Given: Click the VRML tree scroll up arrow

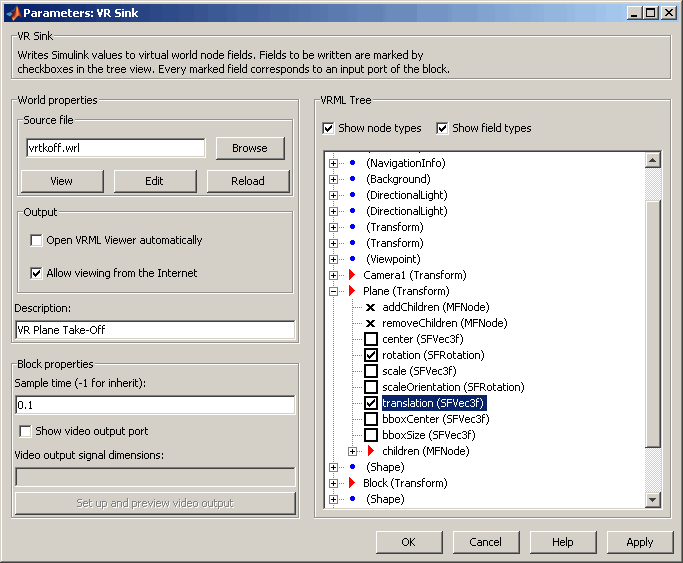Looking at the screenshot, I should (653, 160).
